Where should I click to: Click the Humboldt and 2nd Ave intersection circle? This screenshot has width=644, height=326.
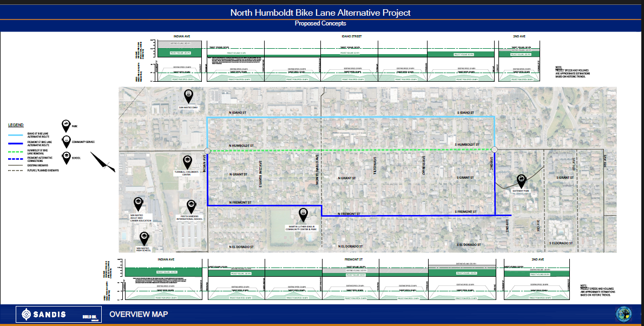tap(494, 149)
